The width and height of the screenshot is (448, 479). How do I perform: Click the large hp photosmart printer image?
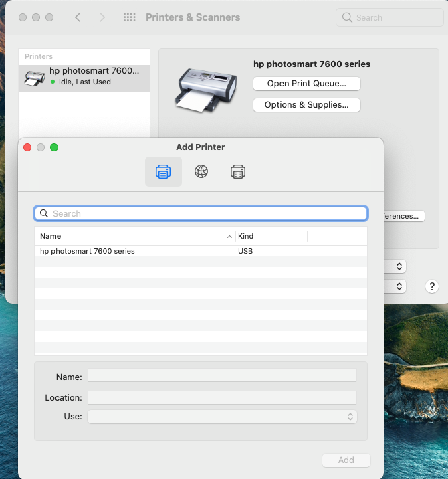point(206,90)
